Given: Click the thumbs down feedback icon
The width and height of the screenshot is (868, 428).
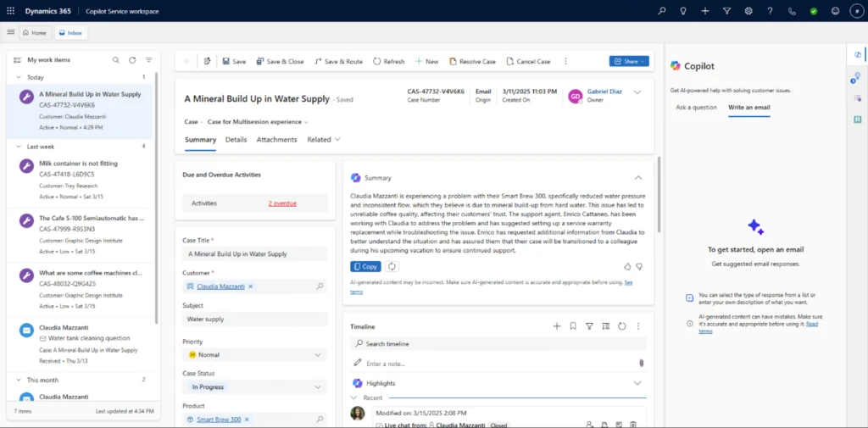Looking at the screenshot, I should (639, 266).
